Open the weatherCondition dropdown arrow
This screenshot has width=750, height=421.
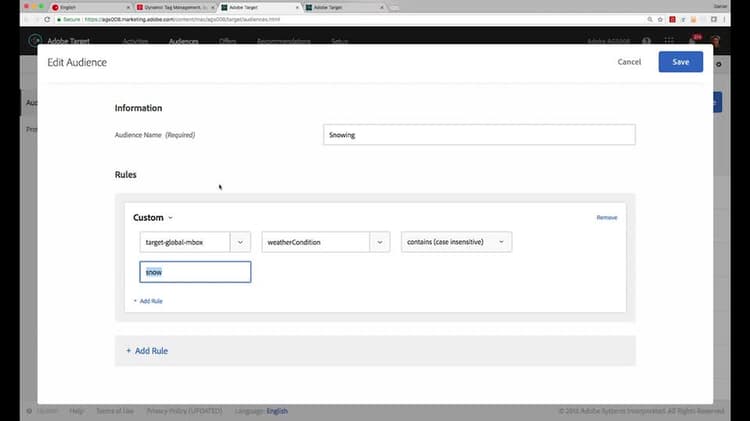click(x=379, y=242)
